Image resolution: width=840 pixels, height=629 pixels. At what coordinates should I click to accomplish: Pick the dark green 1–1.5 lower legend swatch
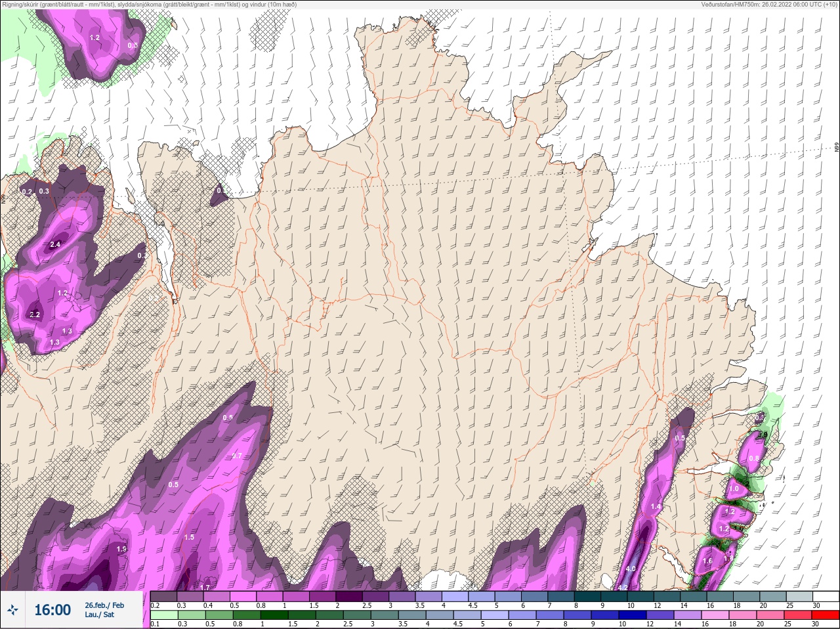[273, 615]
